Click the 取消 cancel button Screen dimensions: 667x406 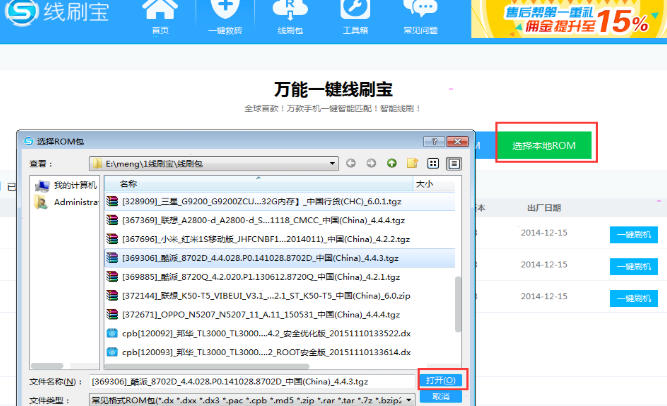click(440, 396)
